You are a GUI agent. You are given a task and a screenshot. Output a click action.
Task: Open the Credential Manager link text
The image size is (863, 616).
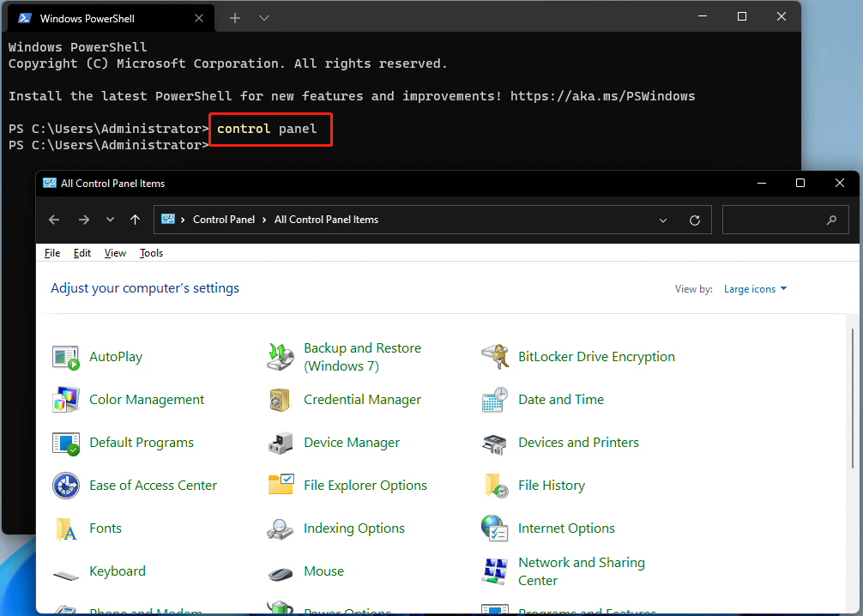pos(362,400)
